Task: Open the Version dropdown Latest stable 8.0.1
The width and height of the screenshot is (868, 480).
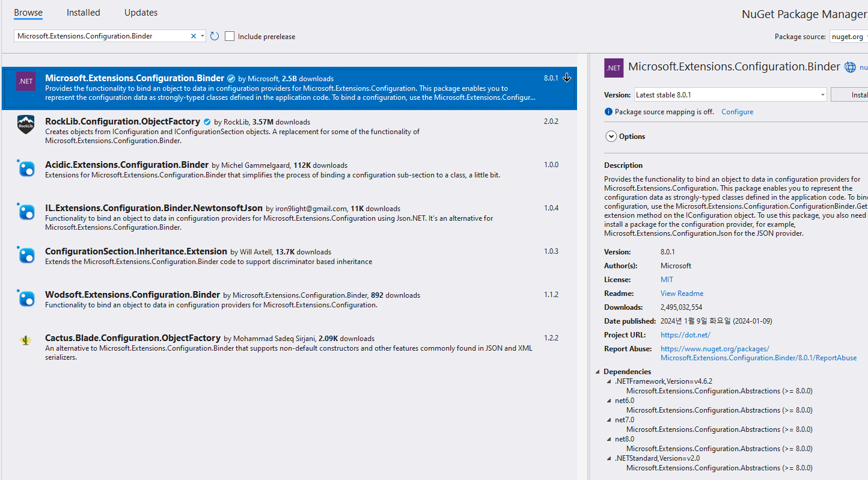Action: (730, 94)
